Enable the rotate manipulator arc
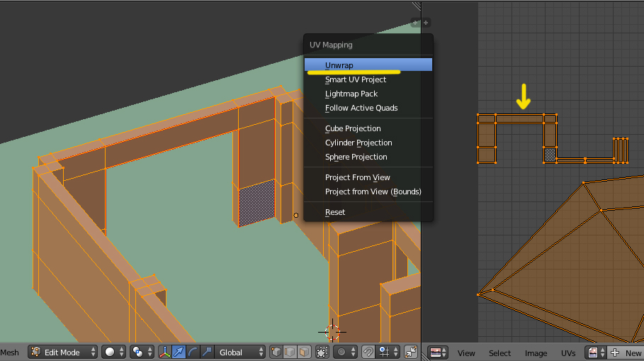This screenshot has height=361, width=644. coord(193,352)
